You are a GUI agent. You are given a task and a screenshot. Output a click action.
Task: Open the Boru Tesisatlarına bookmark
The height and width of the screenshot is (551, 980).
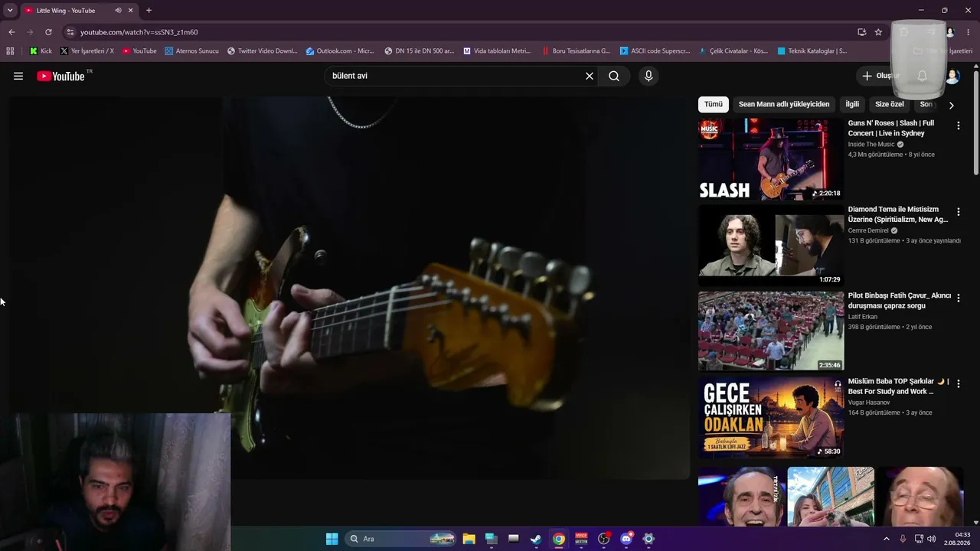(x=576, y=51)
